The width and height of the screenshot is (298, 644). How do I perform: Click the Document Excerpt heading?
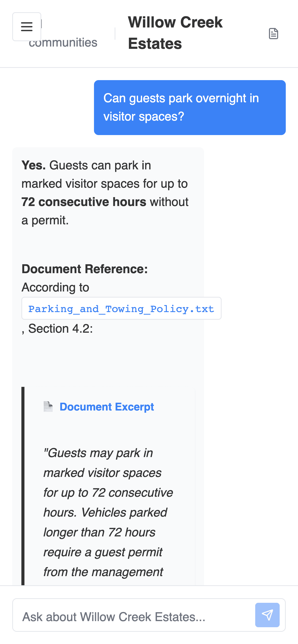[x=107, y=407]
